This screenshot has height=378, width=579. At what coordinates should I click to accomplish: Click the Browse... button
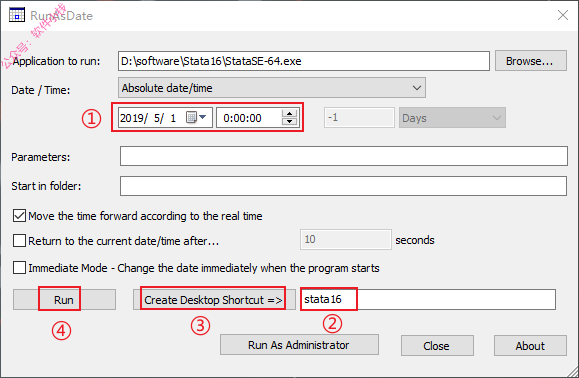531,61
